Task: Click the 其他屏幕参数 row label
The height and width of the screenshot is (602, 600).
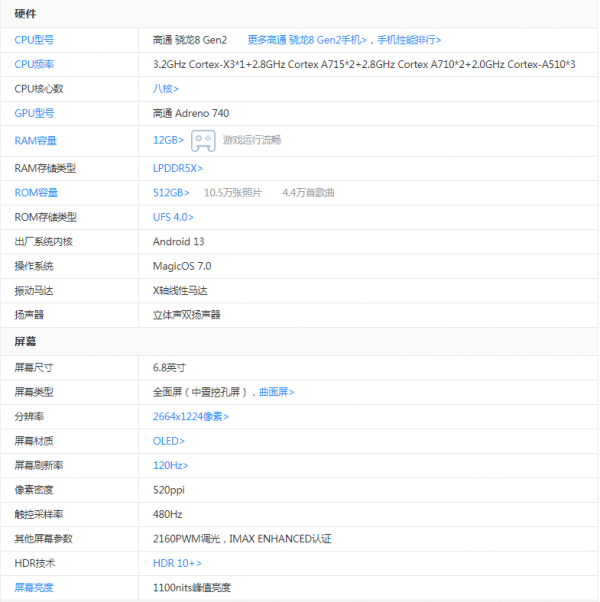Action: pyautogui.click(x=43, y=539)
